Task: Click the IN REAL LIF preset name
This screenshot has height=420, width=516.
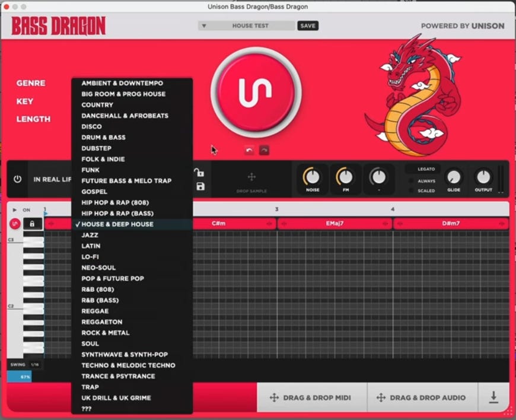Action: (52, 179)
